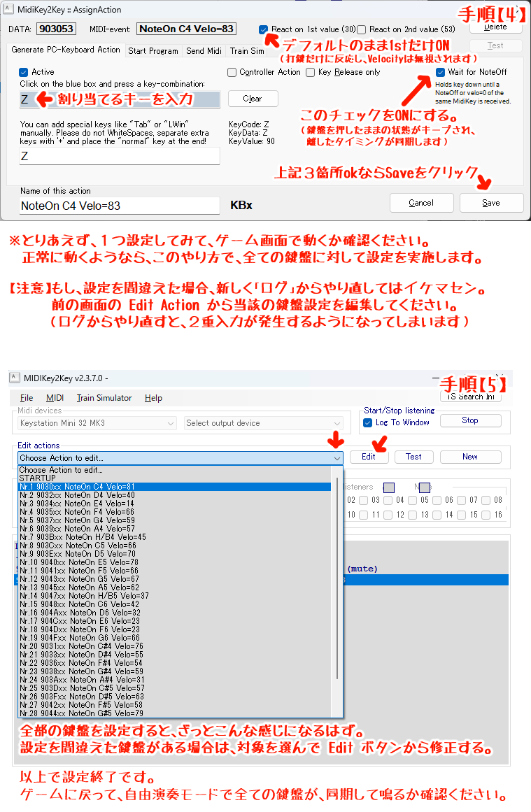
Task: Click the DATA field showing 903053
Action: click(57, 29)
